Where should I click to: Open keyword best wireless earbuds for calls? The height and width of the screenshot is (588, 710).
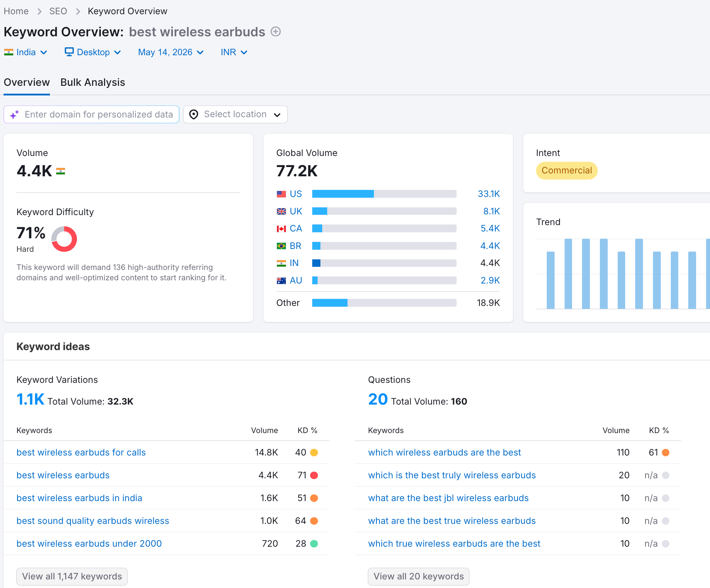(81, 453)
